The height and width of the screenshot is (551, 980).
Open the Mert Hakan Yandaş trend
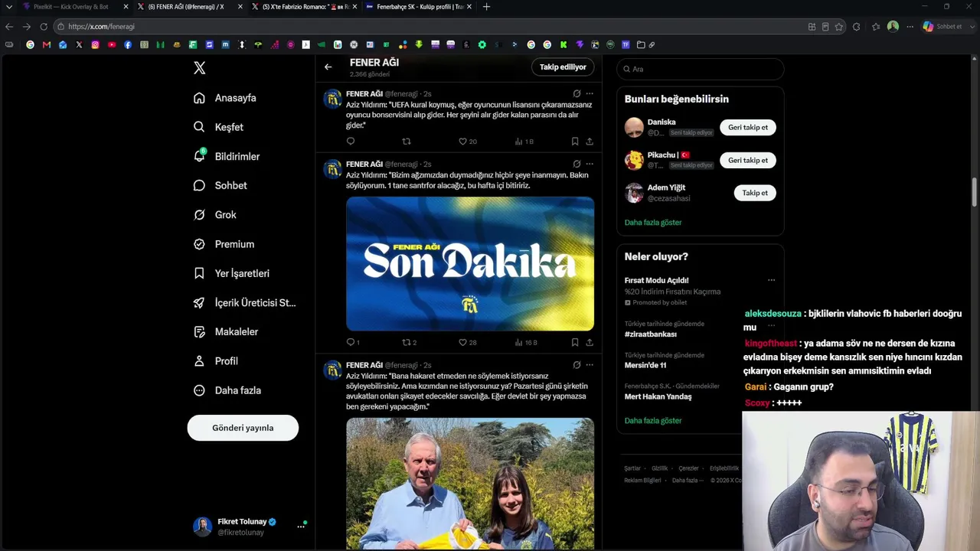[658, 396]
